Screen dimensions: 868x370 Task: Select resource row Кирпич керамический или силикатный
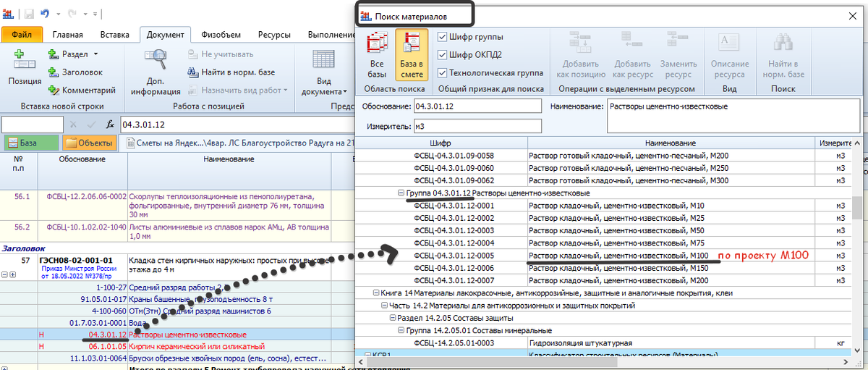click(177, 346)
